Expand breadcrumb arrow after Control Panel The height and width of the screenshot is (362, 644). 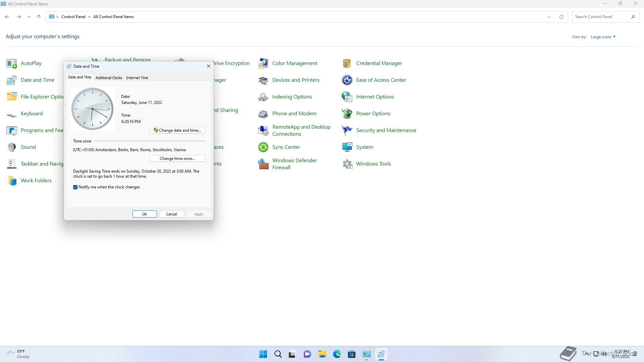(x=89, y=17)
